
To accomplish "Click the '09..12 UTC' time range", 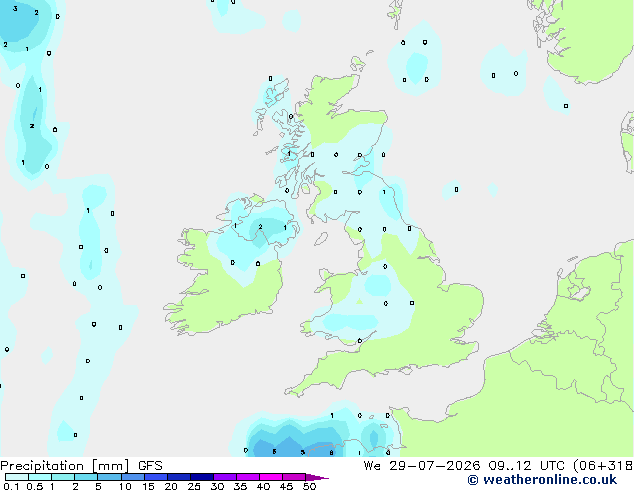I will click(526, 466).
